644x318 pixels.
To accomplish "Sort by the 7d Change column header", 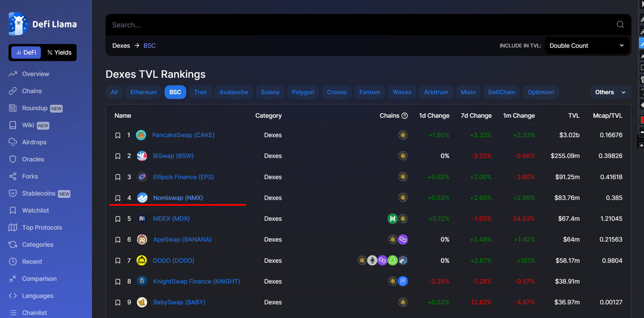I will coord(477,115).
